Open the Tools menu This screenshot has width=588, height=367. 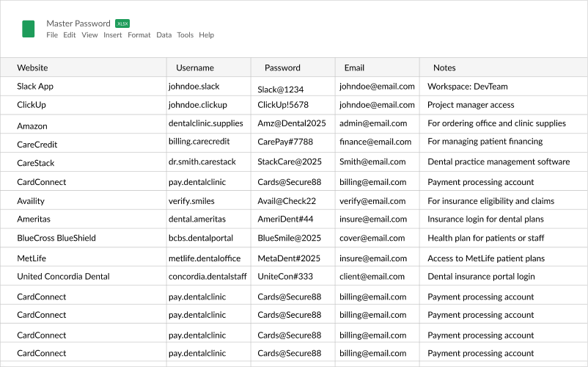point(185,35)
